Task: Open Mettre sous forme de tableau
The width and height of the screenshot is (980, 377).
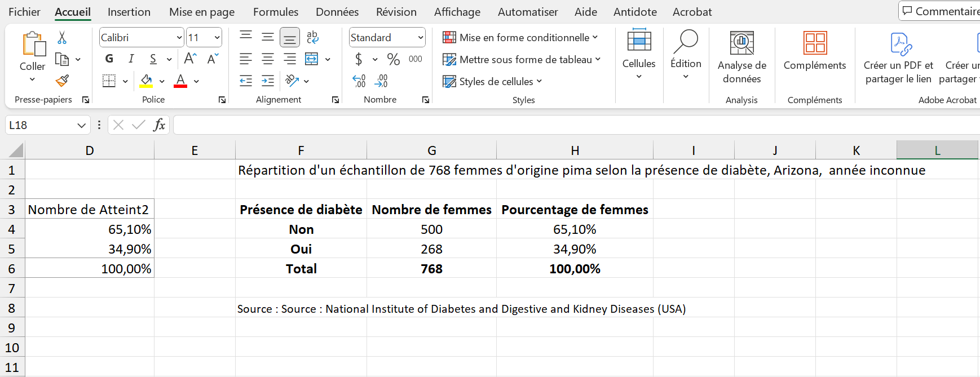Action: click(x=522, y=59)
